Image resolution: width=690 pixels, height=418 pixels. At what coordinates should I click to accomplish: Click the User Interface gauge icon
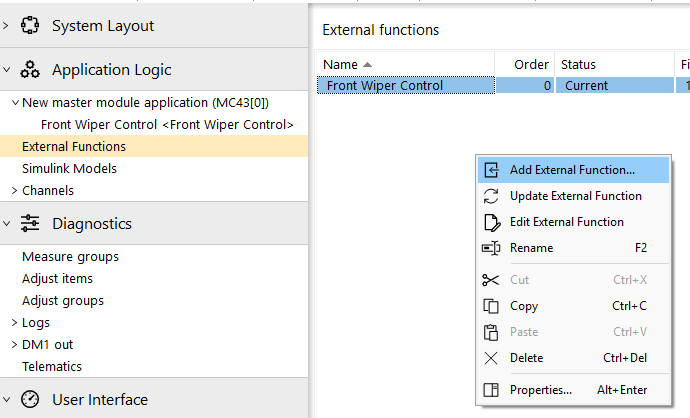pos(30,400)
